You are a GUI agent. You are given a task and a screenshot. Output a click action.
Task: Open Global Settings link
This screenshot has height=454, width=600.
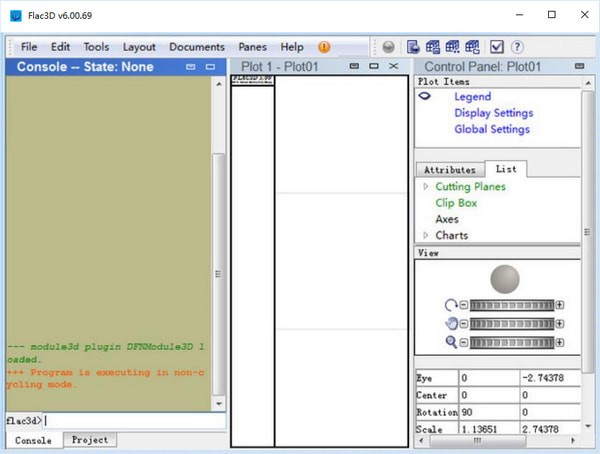[x=492, y=129]
